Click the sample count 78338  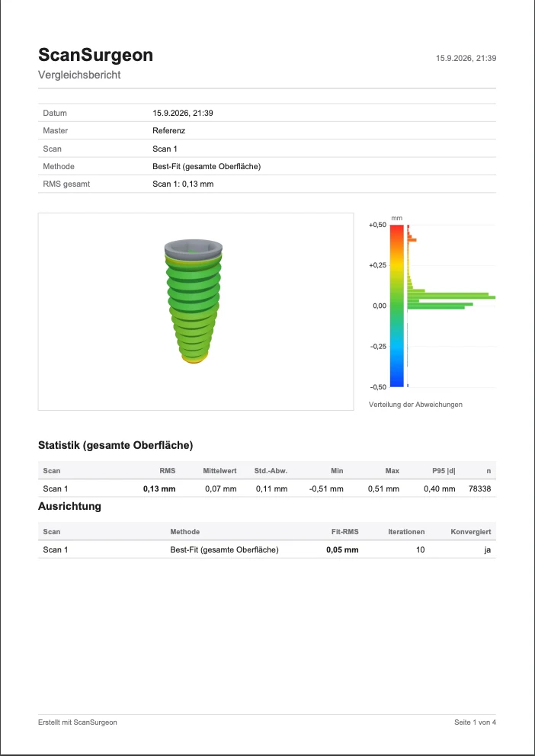pyautogui.click(x=479, y=489)
